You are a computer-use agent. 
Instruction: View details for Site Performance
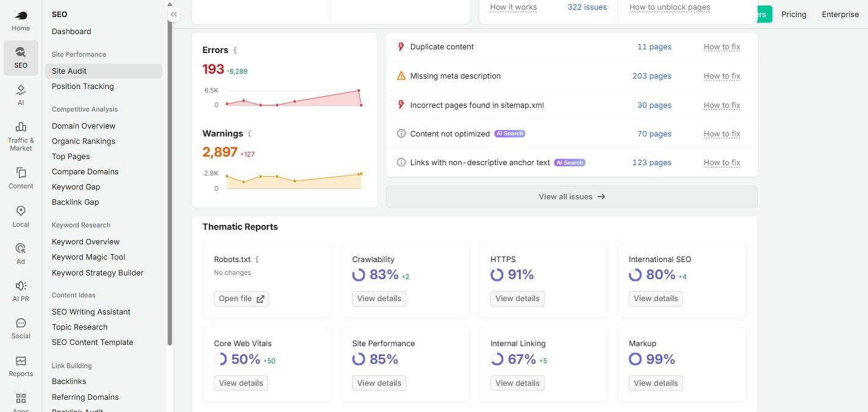coord(379,383)
